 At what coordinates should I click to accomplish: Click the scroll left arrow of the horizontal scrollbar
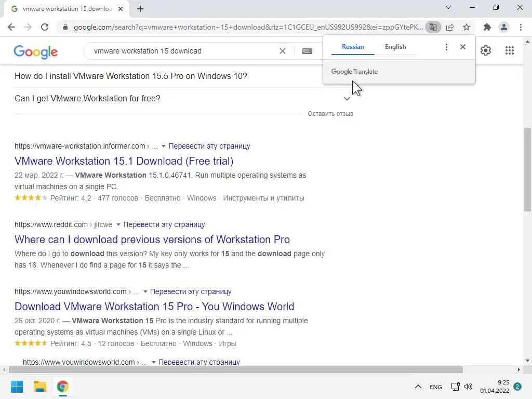[x=4, y=369]
